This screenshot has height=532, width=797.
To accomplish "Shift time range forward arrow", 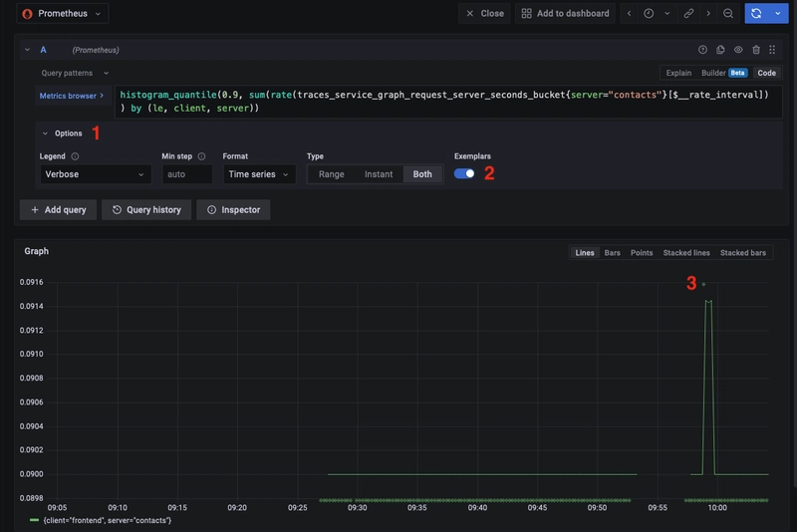I will (x=708, y=14).
